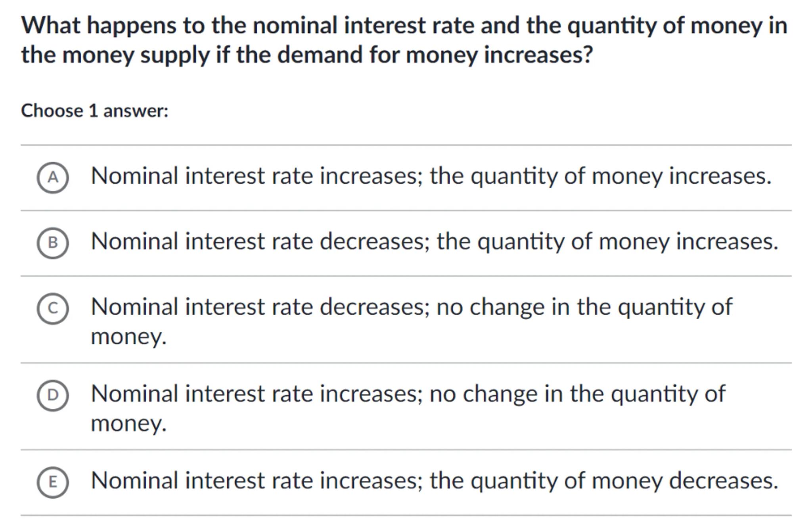The height and width of the screenshot is (532, 812).
Task: Pick the option D radio circle
Action: pos(53,395)
